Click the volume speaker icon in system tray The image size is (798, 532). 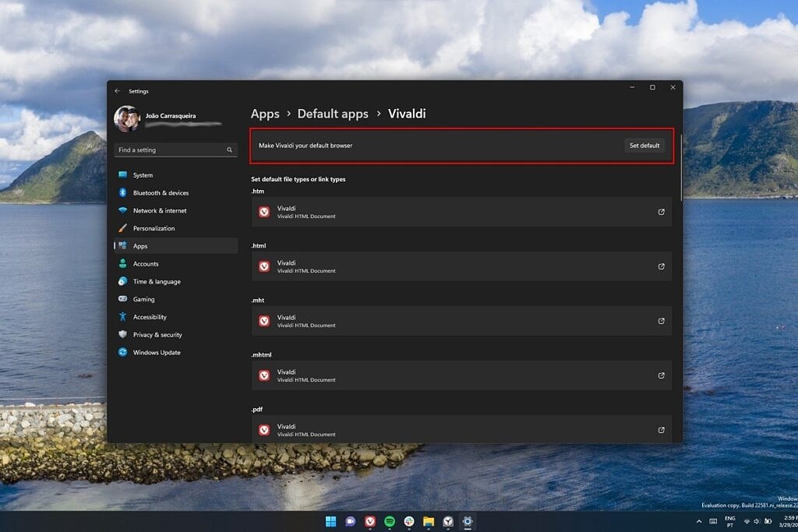point(757,521)
